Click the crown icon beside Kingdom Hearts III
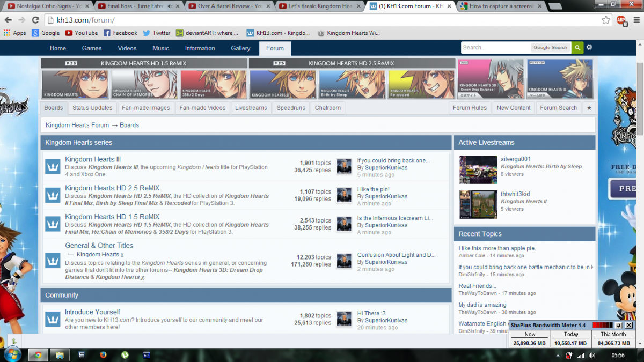This screenshot has width=644, height=362. [53, 166]
